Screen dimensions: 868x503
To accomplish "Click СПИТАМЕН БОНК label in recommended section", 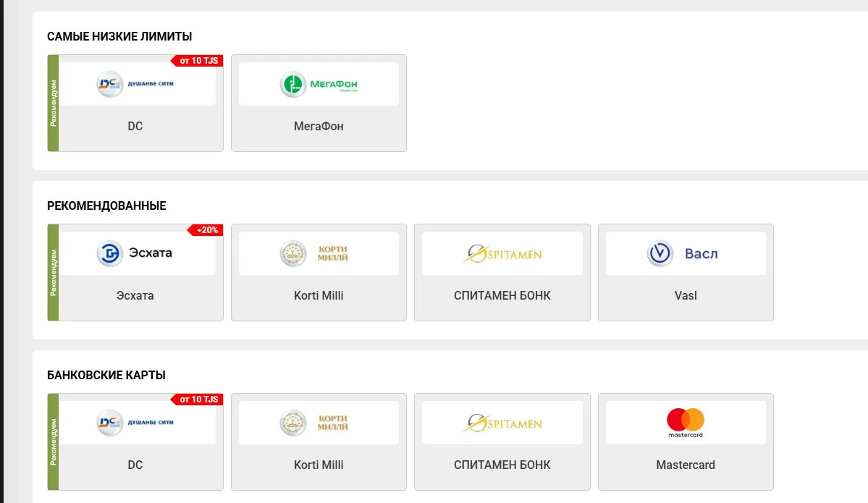I will tap(502, 295).
